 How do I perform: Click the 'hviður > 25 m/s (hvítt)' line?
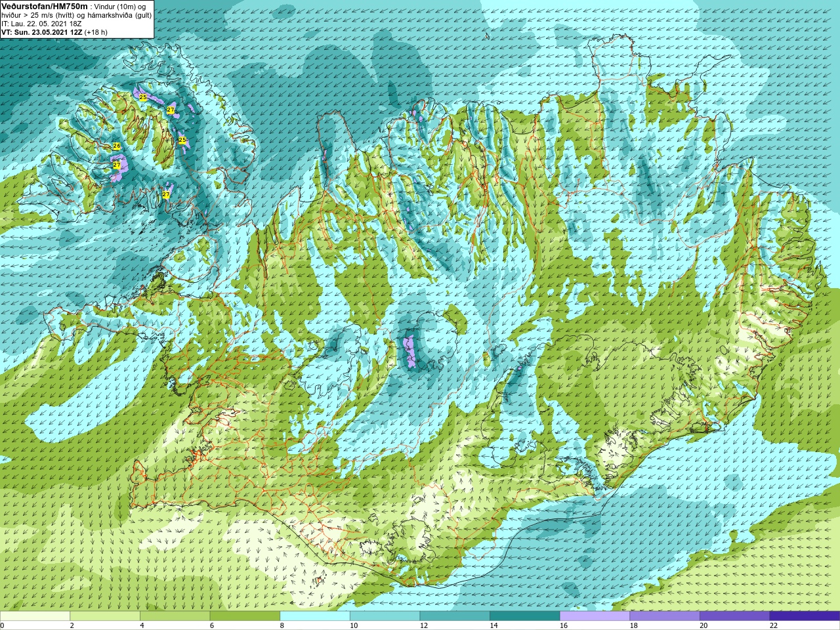coord(39,15)
